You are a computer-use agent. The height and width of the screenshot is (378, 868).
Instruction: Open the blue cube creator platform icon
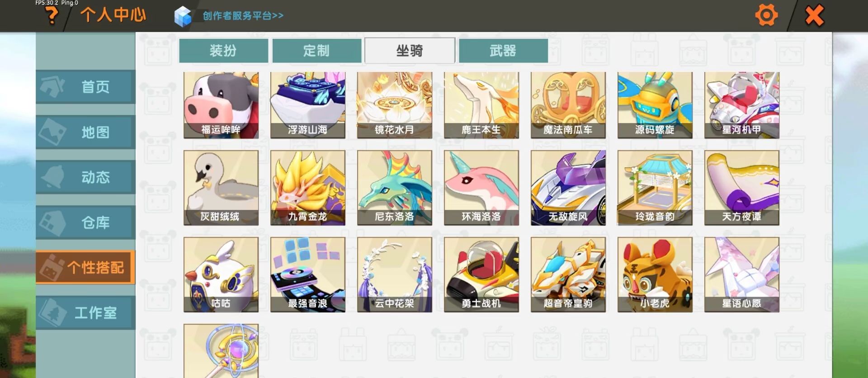click(183, 16)
